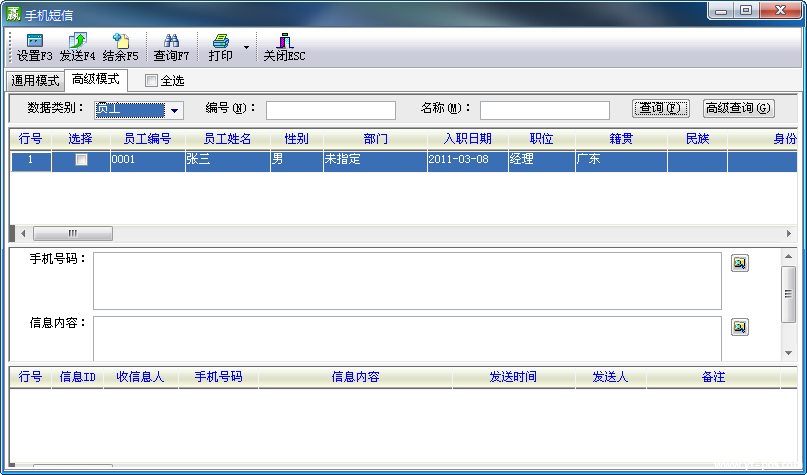Sort by the 入职日期 column header

pos(467,139)
